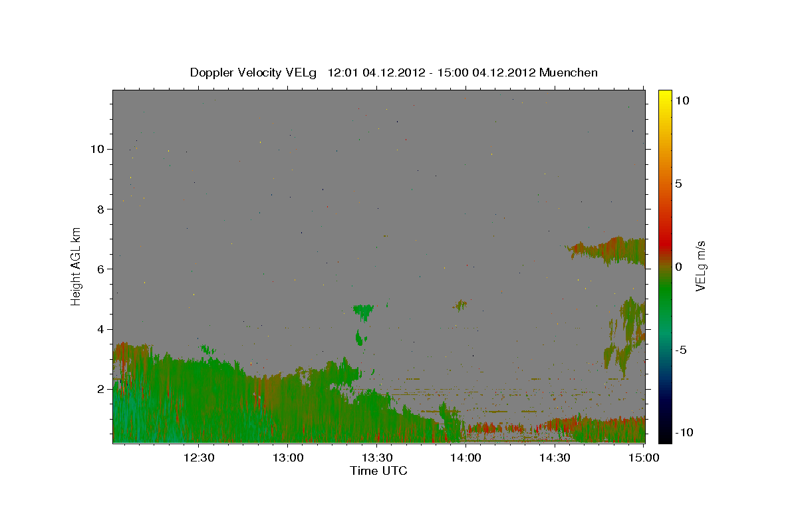Image resolution: width=798 pixels, height=532 pixels.
Task: Click the 14:30 time axis label
Action: pos(555,457)
